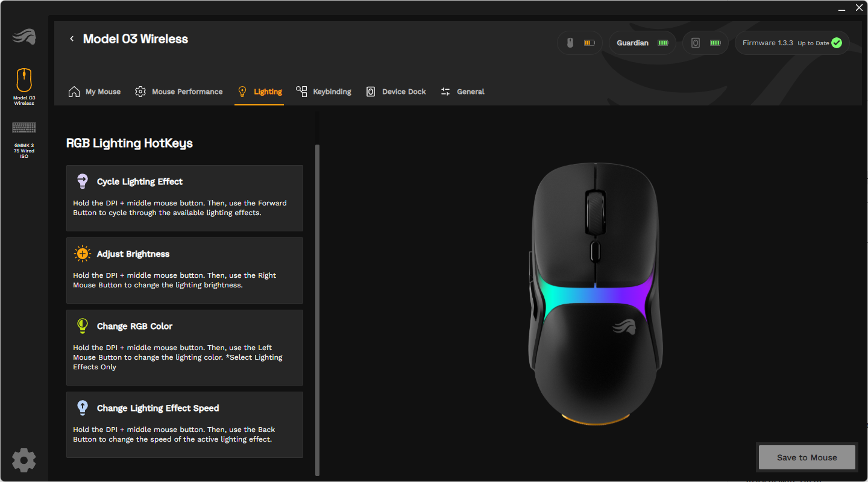Image resolution: width=868 pixels, height=482 pixels.
Task: Open the General tab
Action: point(462,92)
